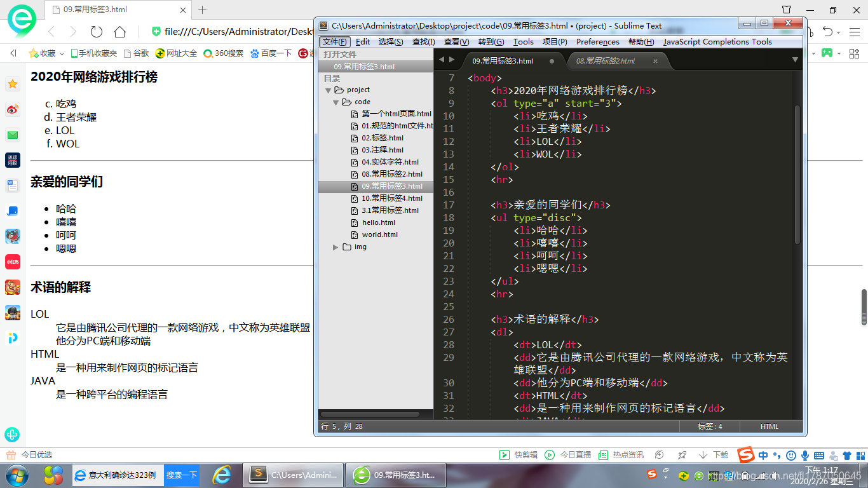Open the 谷歌 bookmark
Image resolution: width=868 pixels, height=488 pixels.
coord(136,53)
